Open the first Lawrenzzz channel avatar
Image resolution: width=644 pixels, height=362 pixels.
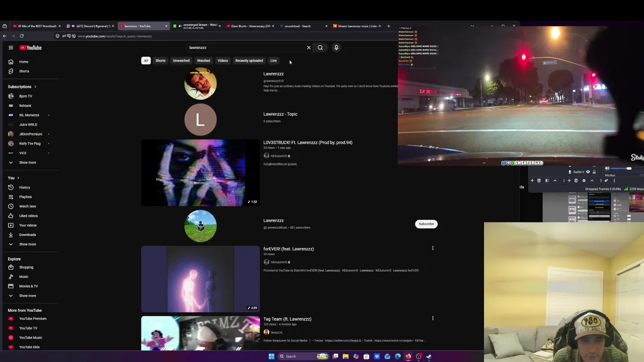[x=200, y=83]
